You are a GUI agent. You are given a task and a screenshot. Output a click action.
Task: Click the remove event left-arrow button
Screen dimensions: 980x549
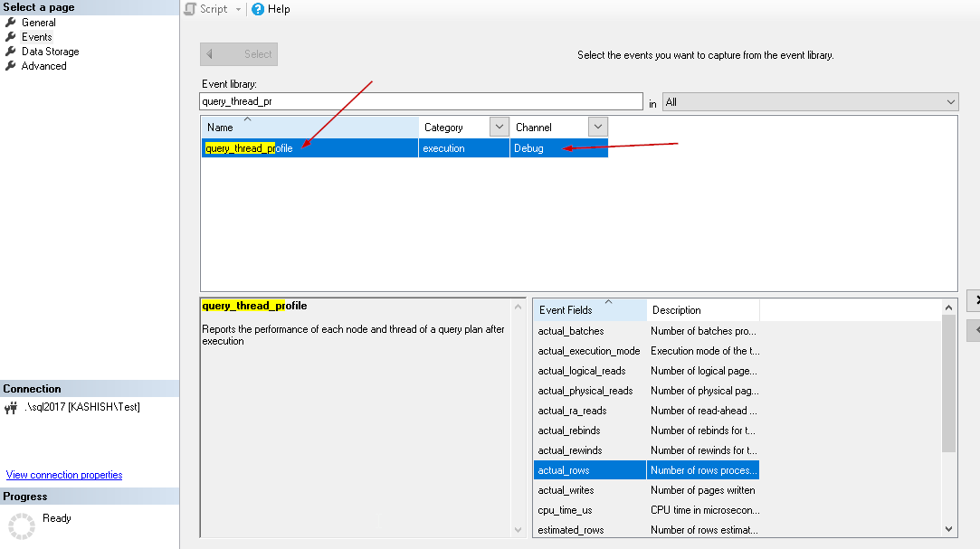pyautogui.click(x=974, y=330)
